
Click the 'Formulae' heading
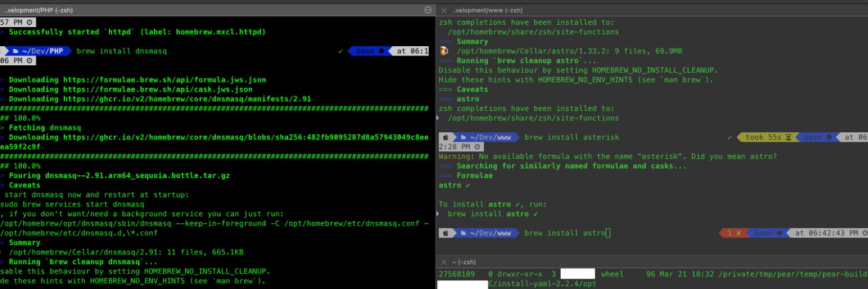tap(475, 176)
